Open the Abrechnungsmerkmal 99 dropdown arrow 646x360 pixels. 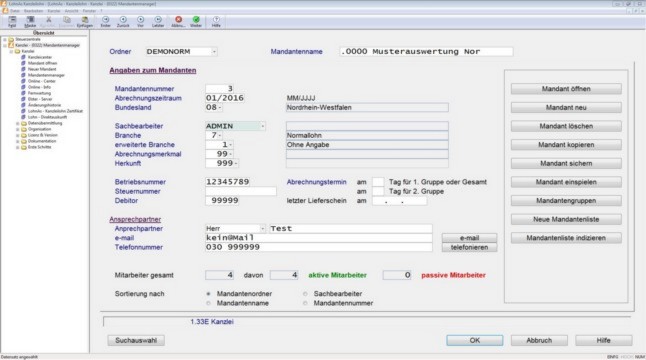coord(230,154)
